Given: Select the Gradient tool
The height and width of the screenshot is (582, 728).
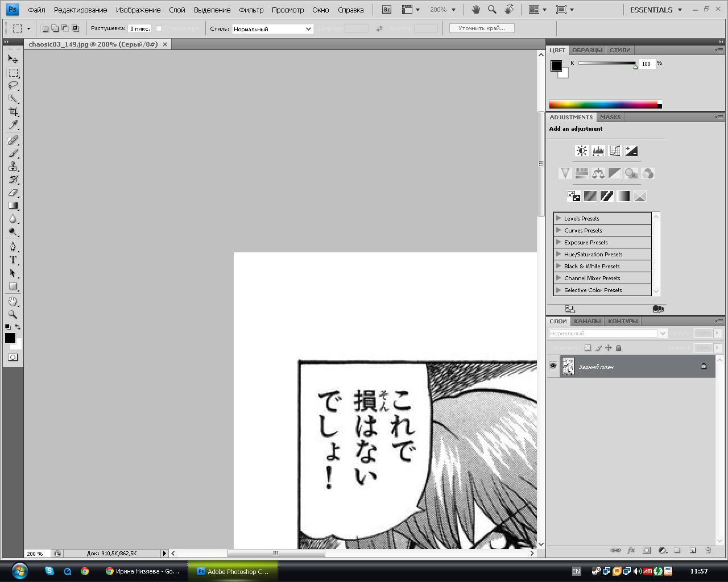Looking at the screenshot, I should coord(13,206).
